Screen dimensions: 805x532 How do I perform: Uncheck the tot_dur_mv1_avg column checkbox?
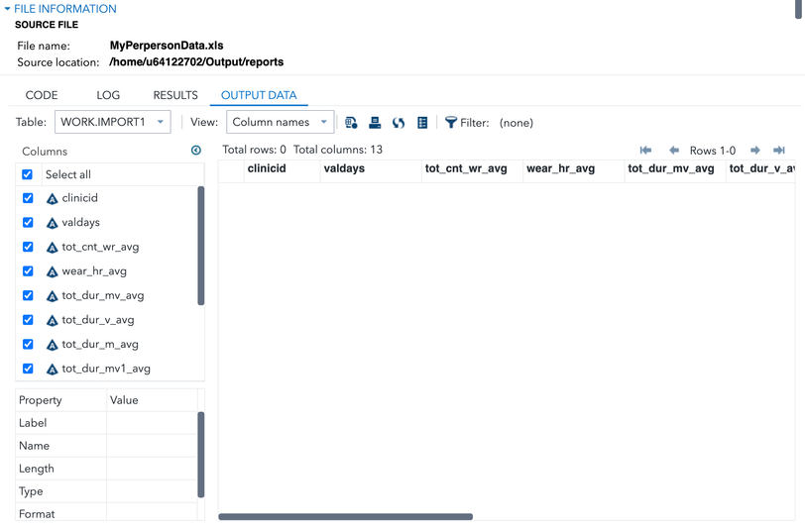(x=28, y=369)
